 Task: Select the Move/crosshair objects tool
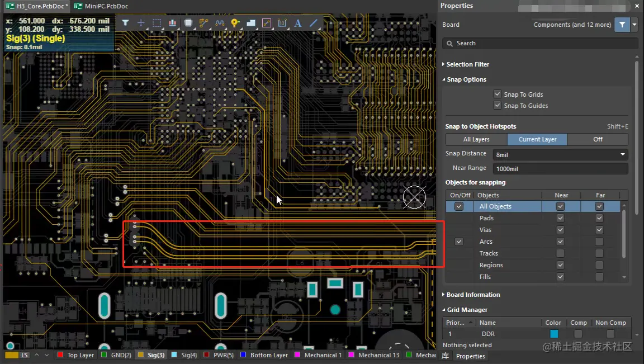tap(141, 23)
